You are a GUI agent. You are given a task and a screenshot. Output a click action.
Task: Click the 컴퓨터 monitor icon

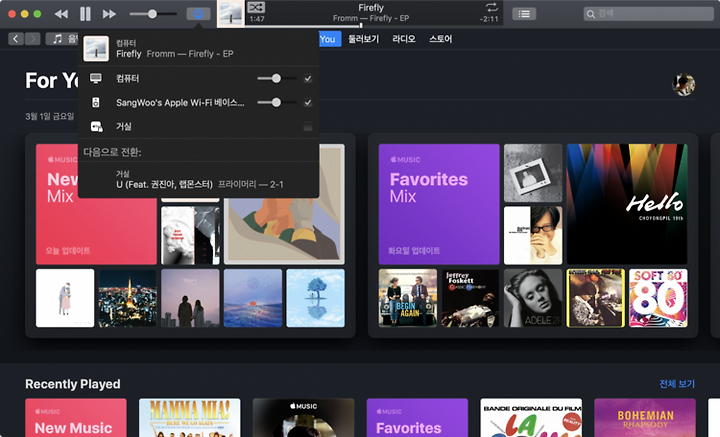(96, 78)
